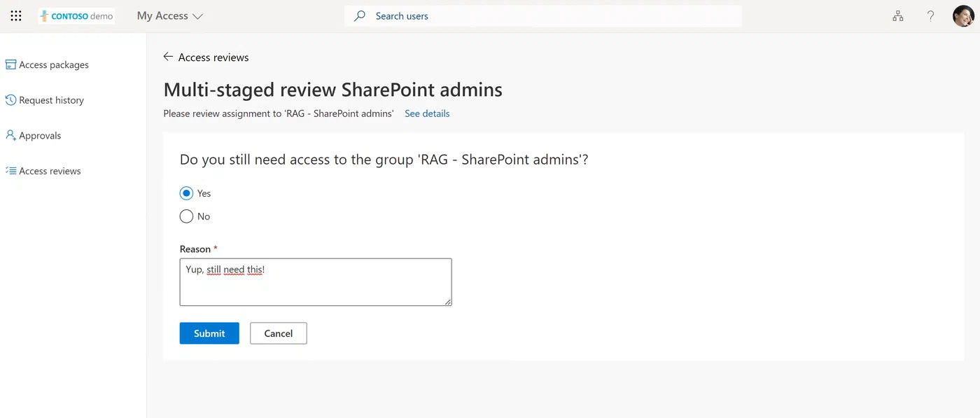Viewport: 980px width, 418px height.
Task: Click the Approvals person icon
Action: tap(10, 135)
